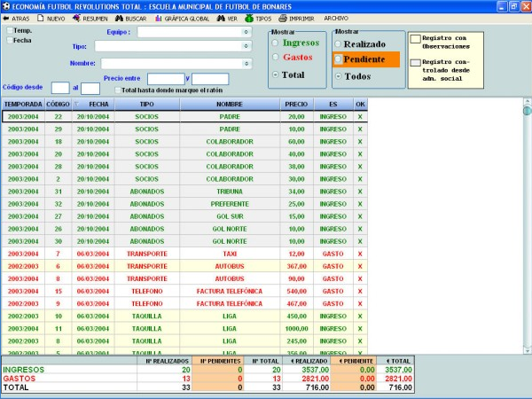Click code cell 15
This screenshot has height=399, width=532.
pyautogui.click(x=58, y=291)
